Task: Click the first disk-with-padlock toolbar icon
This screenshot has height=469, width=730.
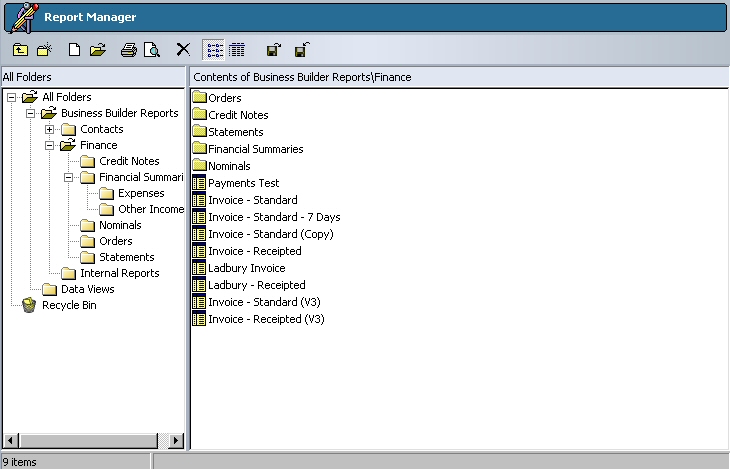Action: pos(273,49)
